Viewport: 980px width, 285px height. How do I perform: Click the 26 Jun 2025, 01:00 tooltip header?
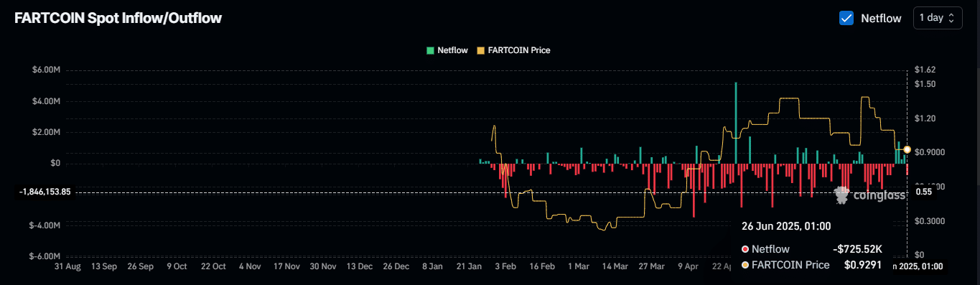tap(786, 226)
